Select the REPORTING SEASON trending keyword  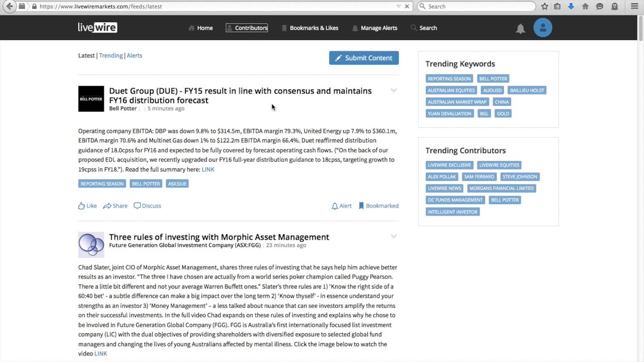pos(449,79)
